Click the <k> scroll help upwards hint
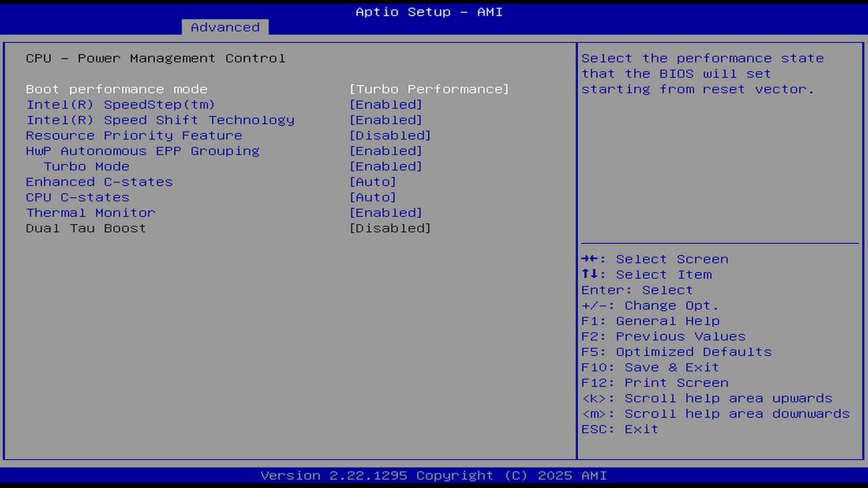 coord(707,398)
